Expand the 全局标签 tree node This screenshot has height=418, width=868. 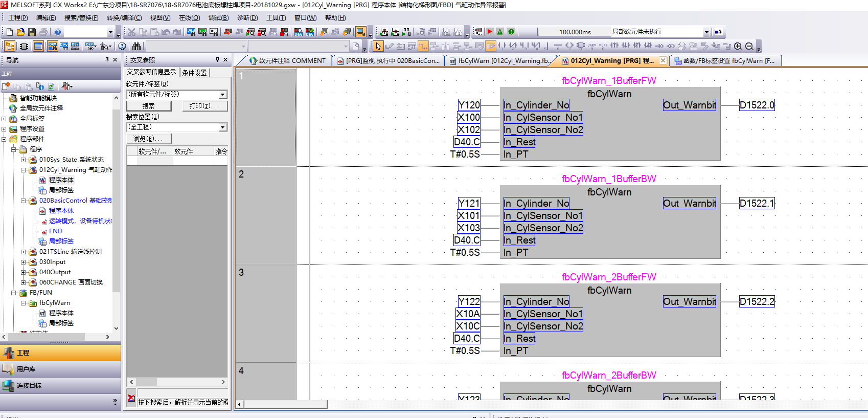[x=4, y=119]
